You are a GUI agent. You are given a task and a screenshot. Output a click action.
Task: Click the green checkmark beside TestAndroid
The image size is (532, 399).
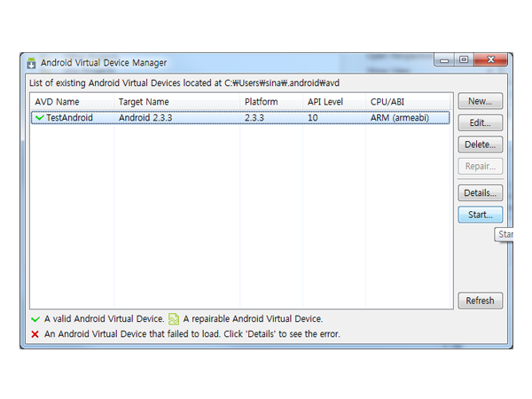(x=40, y=118)
